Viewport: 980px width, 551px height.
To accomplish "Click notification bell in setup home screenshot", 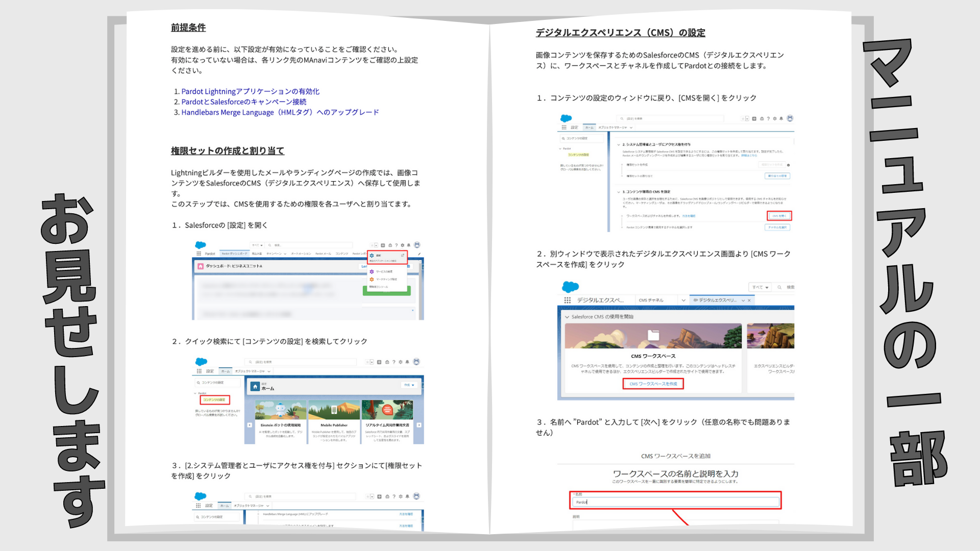I will [407, 362].
